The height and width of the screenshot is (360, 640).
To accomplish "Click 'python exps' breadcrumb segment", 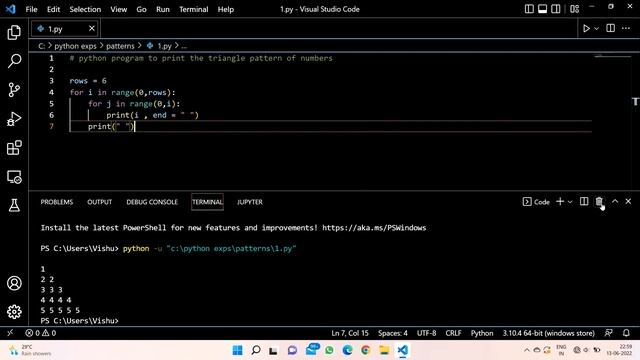I will pyautogui.click(x=76, y=46).
